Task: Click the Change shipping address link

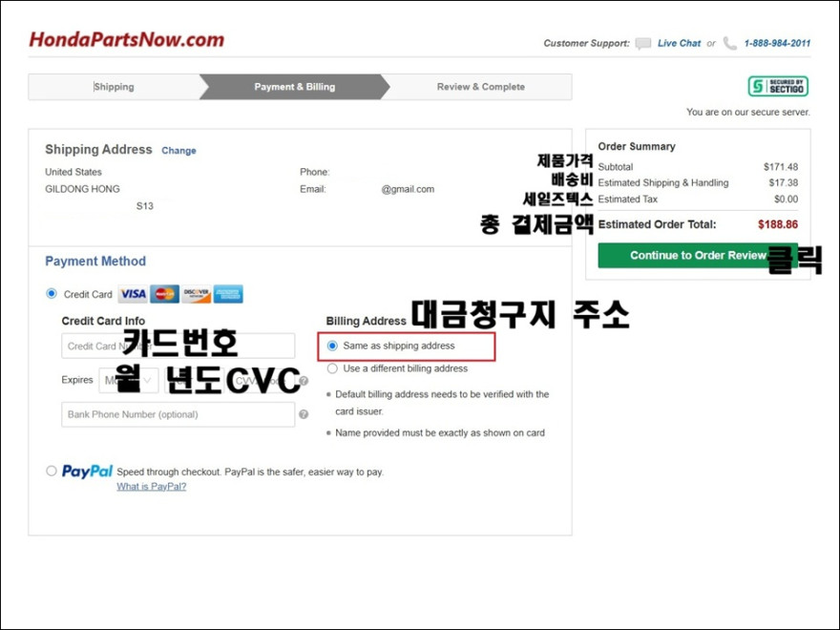Action: 178,151
